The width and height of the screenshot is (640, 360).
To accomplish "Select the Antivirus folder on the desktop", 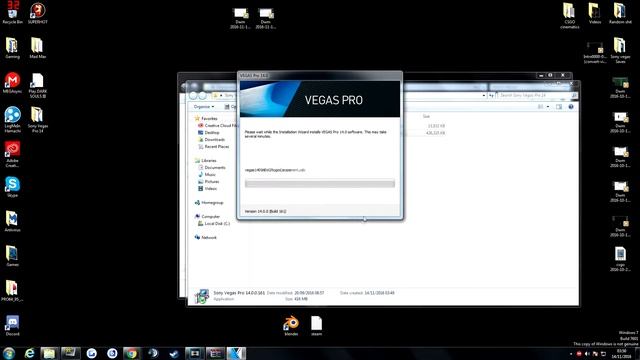I will tap(12, 222).
